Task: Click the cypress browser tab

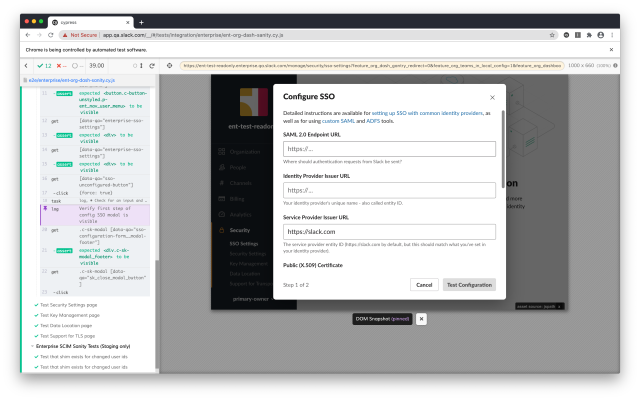Action: pyautogui.click(x=90, y=22)
